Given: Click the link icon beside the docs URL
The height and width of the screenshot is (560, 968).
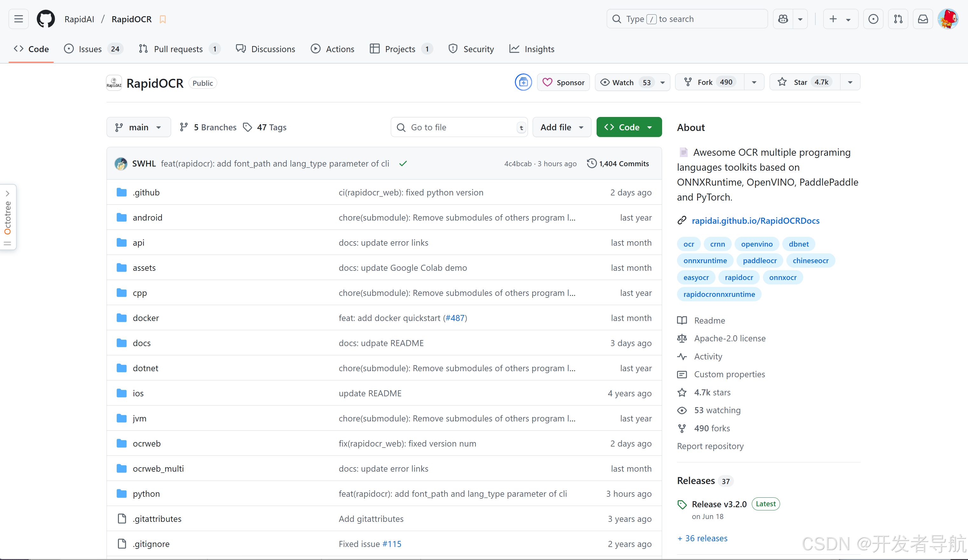Looking at the screenshot, I should pyautogui.click(x=682, y=221).
